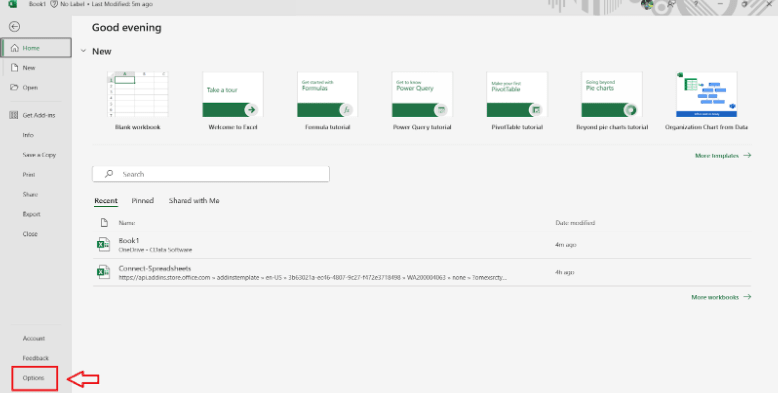Screen dimensions: 778x393
Task: Select Home in the sidebar
Action: [x=36, y=48]
